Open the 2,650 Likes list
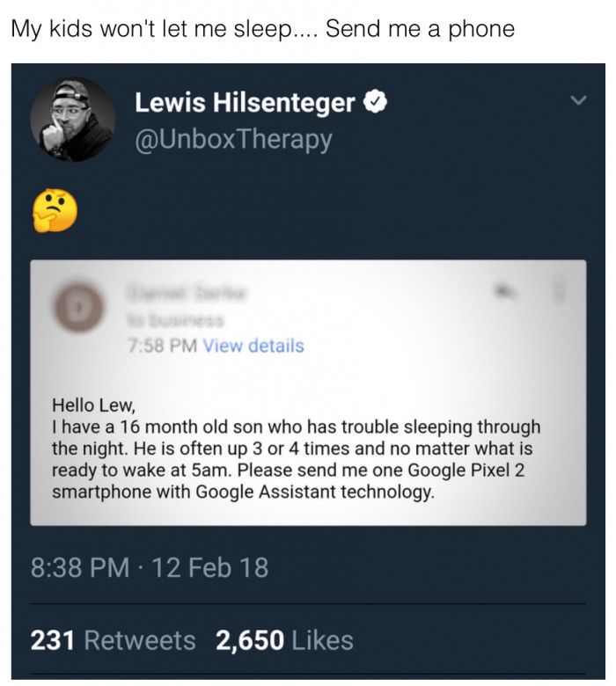This screenshot has width=616, height=686. (x=284, y=640)
